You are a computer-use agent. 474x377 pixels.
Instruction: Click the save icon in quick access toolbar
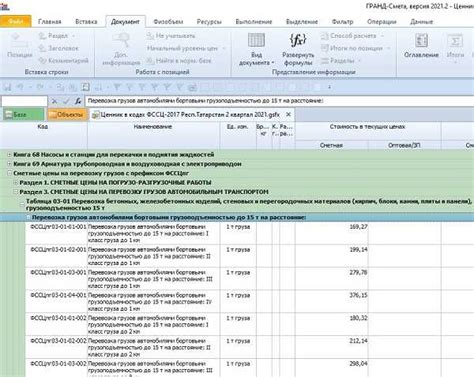[7, 87]
